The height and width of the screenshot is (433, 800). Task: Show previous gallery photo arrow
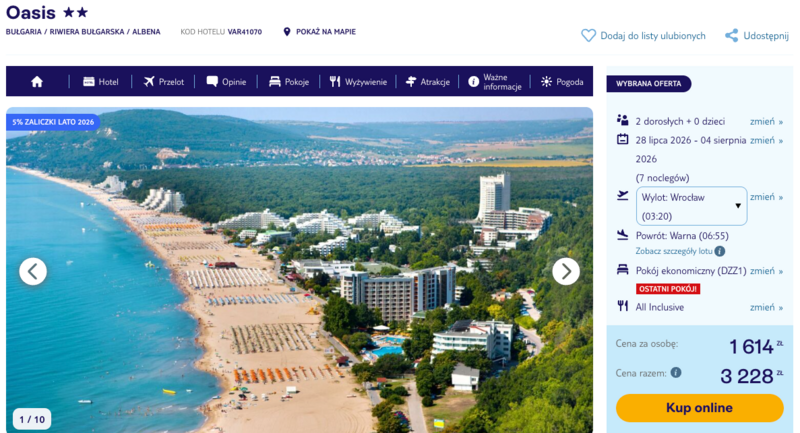[33, 271]
